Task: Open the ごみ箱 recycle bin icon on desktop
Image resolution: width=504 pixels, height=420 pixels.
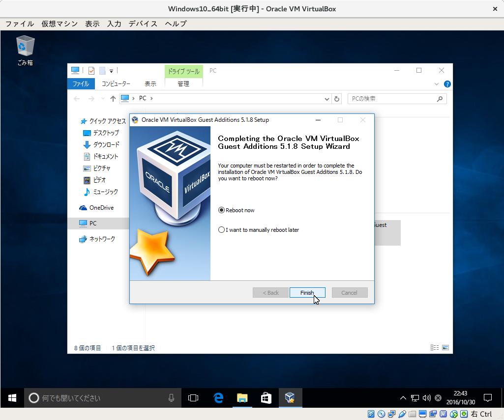Action: point(25,51)
